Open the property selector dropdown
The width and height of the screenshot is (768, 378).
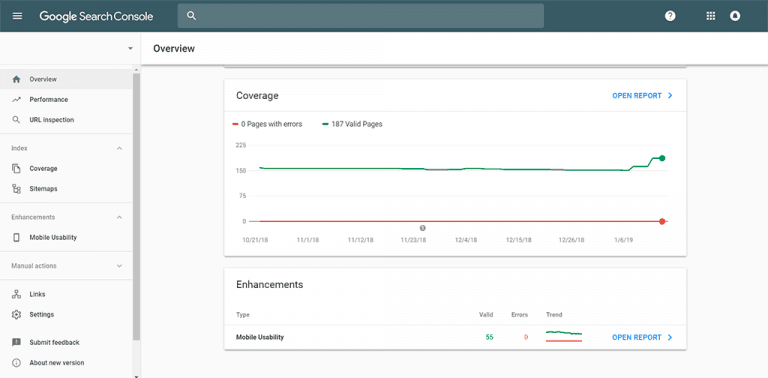[x=130, y=48]
